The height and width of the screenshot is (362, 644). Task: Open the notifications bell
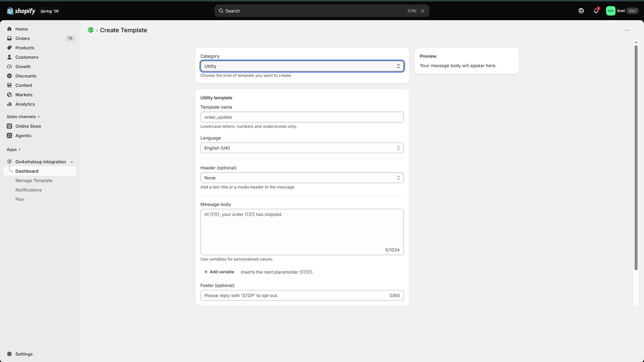tap(596, 11)
